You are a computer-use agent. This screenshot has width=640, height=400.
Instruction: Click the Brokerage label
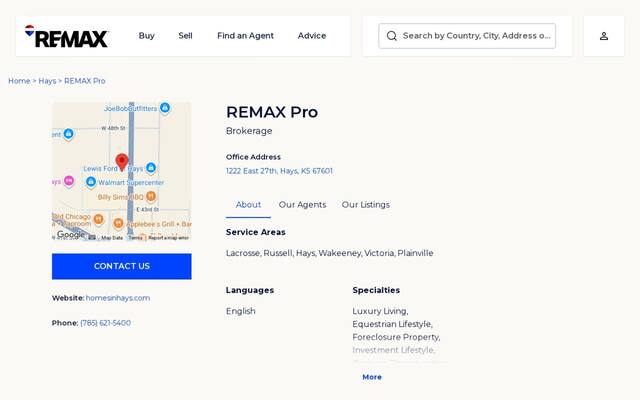pyautogui.click(x=249, y=131)
